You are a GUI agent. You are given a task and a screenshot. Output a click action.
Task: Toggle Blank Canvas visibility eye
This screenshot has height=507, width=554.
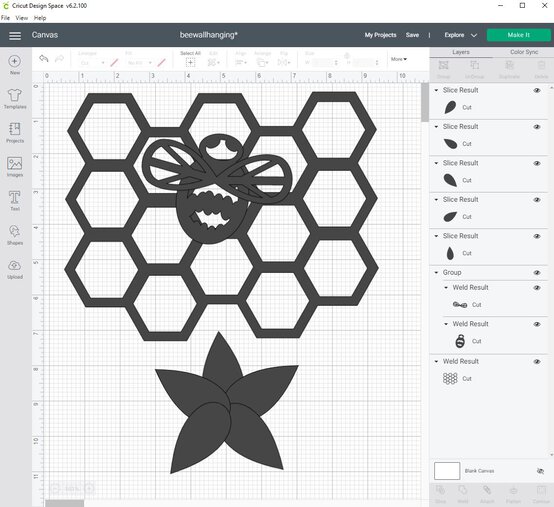tap(540, 471)
